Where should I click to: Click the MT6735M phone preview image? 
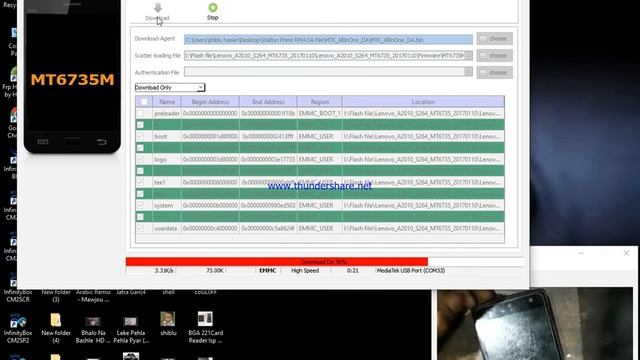(x=72, y=77)
